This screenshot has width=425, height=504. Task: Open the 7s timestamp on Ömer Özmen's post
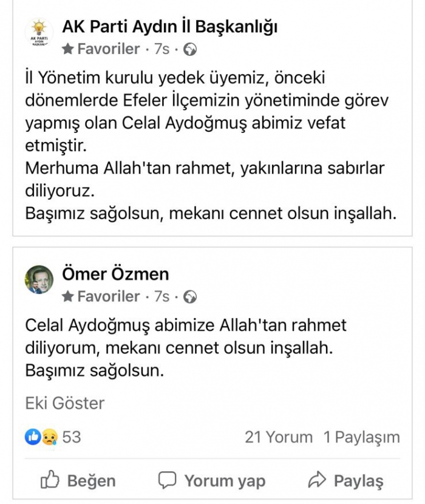tap(161, 296)
